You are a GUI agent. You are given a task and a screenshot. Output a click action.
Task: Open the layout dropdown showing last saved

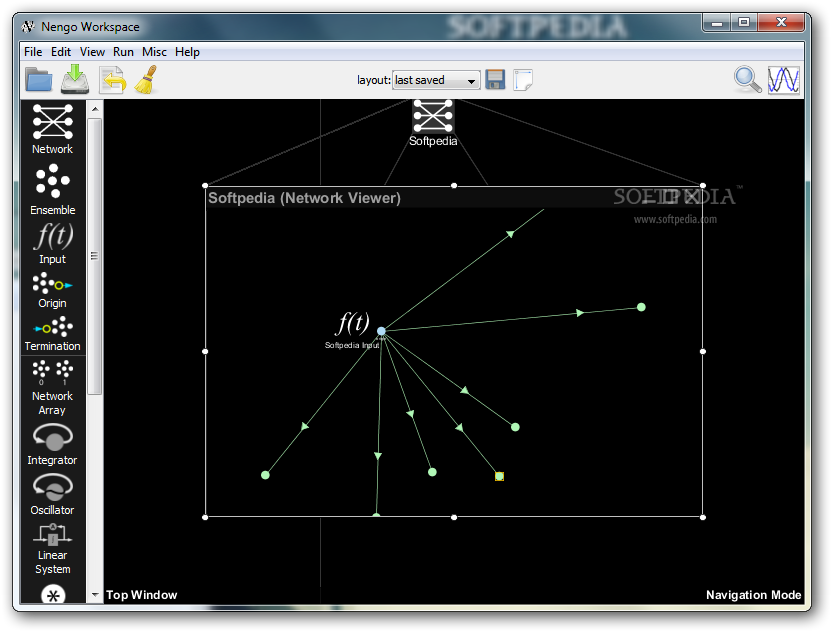(x=436, y=80)
